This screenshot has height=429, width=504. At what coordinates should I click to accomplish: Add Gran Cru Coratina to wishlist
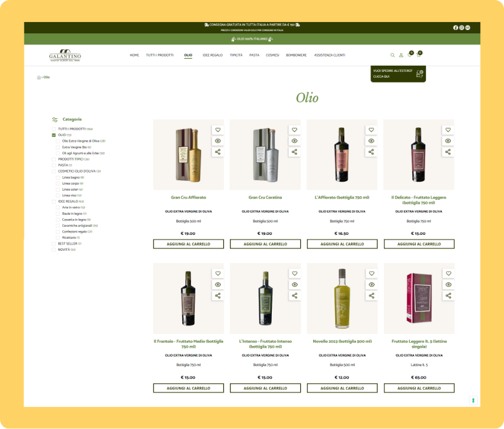coord(294,130)
